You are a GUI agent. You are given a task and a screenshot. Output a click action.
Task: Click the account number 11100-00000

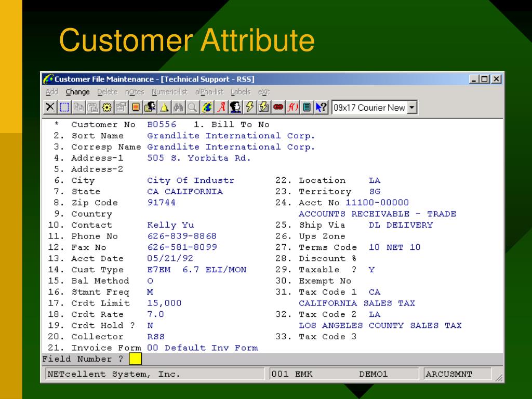377,203
